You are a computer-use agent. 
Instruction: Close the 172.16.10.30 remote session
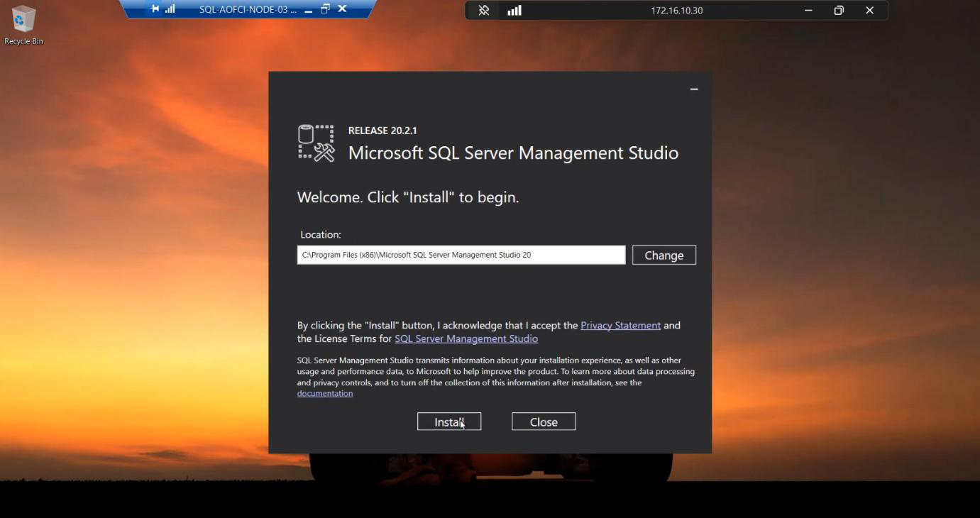click(x=869, y=10)
